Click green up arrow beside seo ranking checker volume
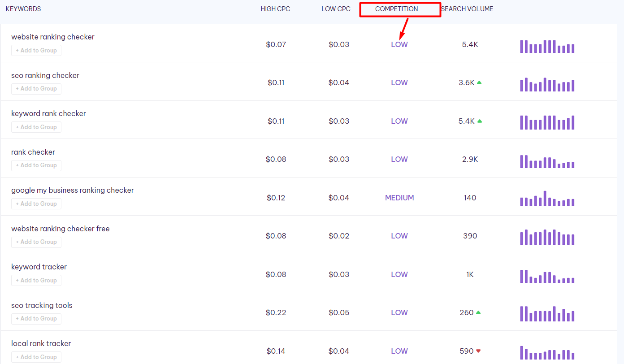This screenshot has width=624, height=364. (479, 82)
